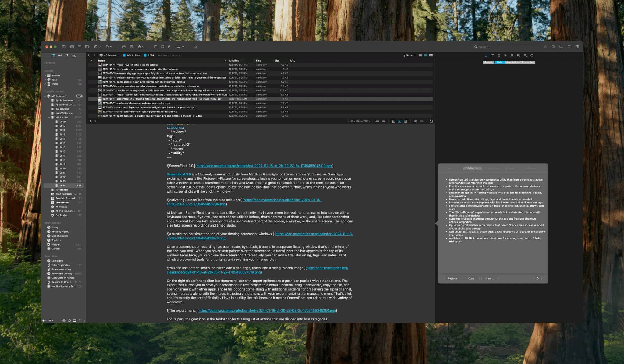Click the extras dots icon in sidebar header

[x=73, y=55]
